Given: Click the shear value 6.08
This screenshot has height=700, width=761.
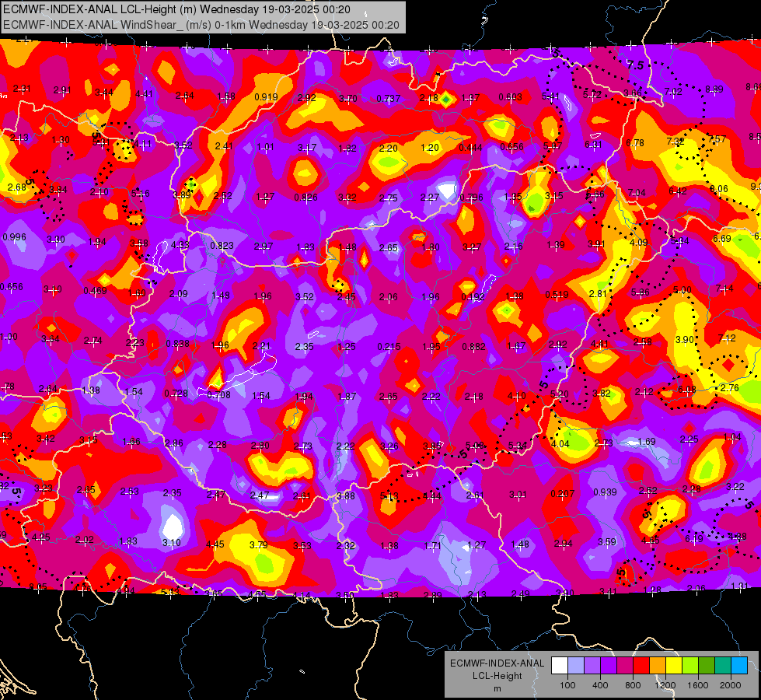Looking at the screenshot, I should tap(686, 390).
